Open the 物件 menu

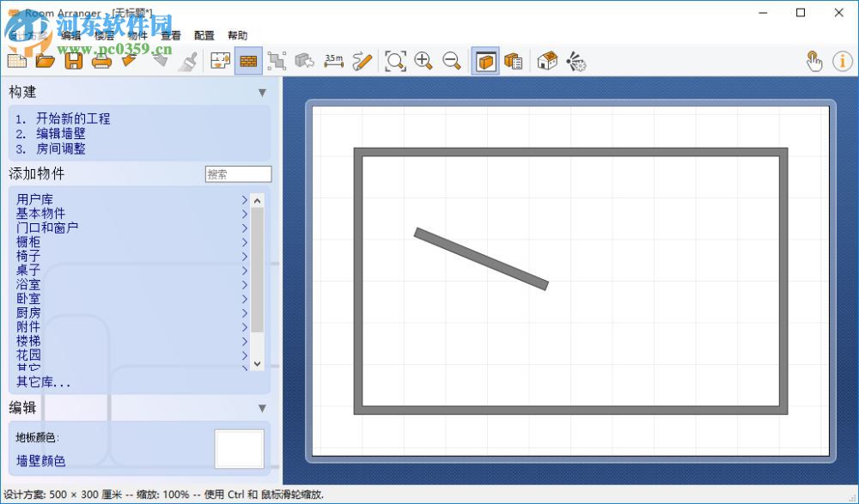tap(137, 35)
